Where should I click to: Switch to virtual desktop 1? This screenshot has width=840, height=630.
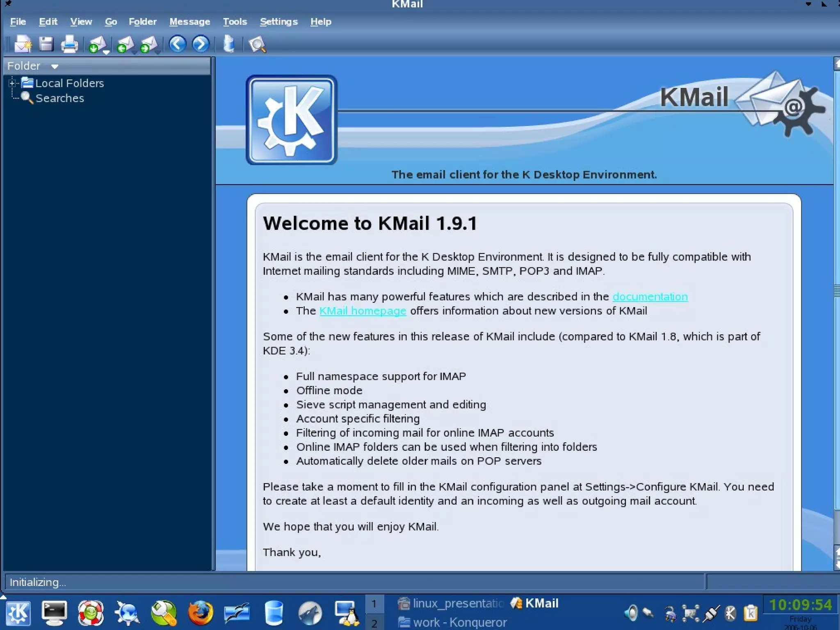pos(374,604)
